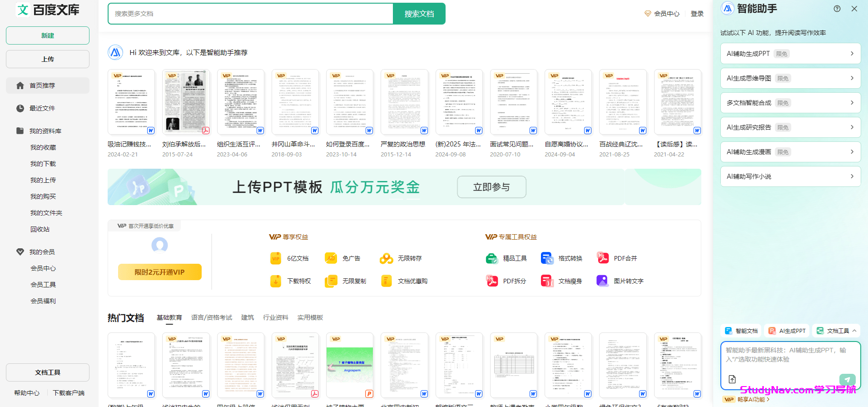
Task: Open 会员工具 in sidebar
Action: point(43,285)
